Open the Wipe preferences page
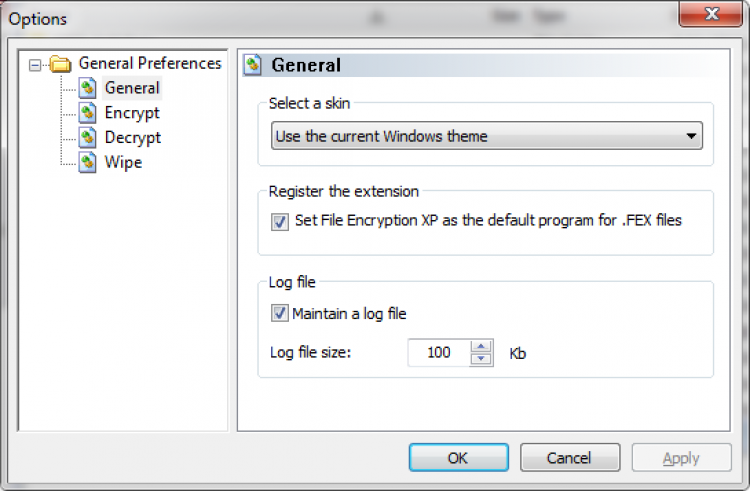This screenshot has width=750, height=491. click(x=123, y=163)
